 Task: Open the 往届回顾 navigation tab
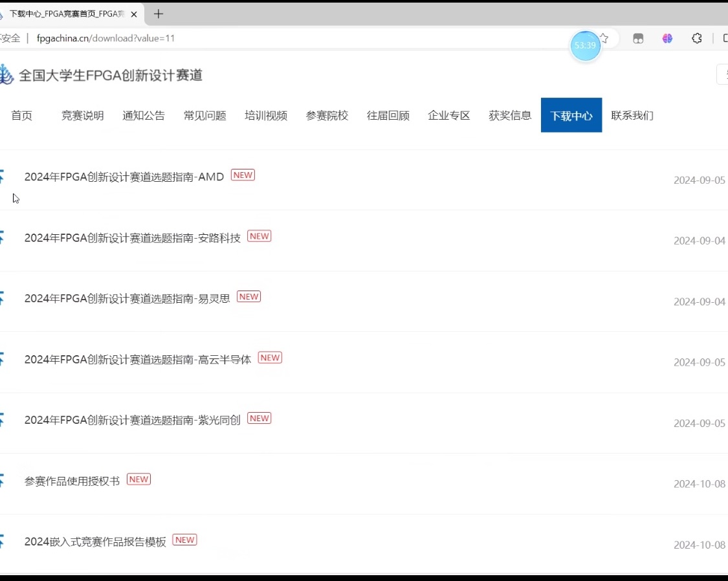388,115
